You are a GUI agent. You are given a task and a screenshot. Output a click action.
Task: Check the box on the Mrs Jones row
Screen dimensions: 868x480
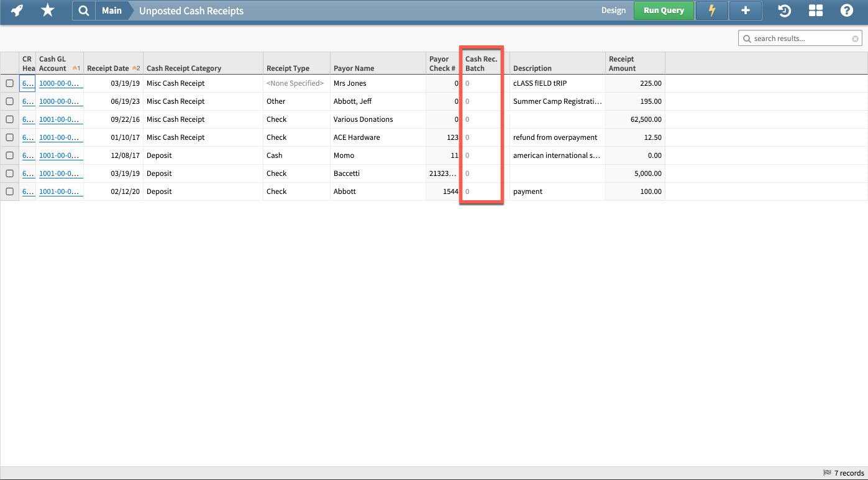point(9,83)
